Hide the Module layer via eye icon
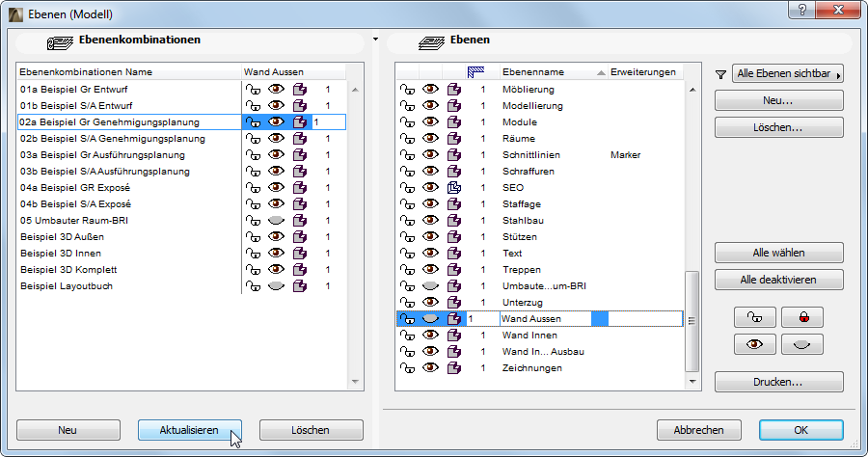 tap(431, 121)
